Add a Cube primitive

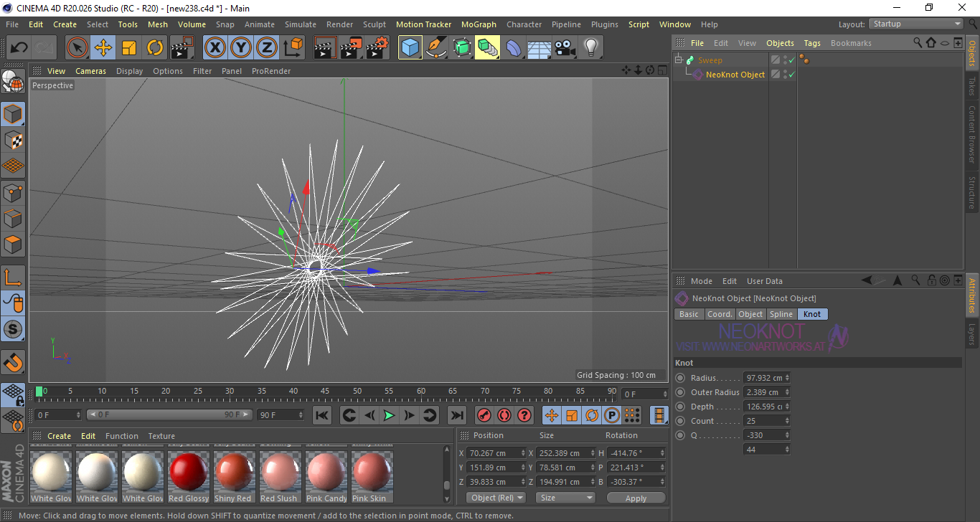(410, 48)
